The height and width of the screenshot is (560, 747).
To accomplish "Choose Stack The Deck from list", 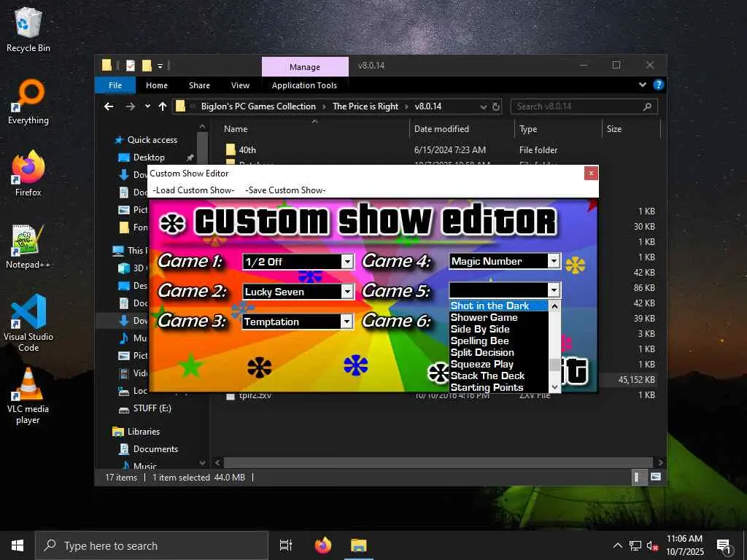I will [499, 376].
